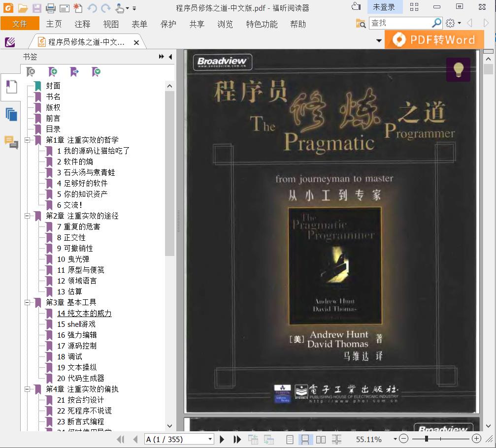Switch to the 视图 tab

coord(111,24)
